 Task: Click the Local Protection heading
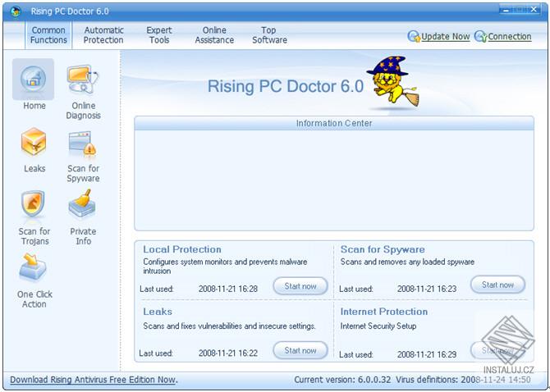pyautogui.click(x=182, y=249)
